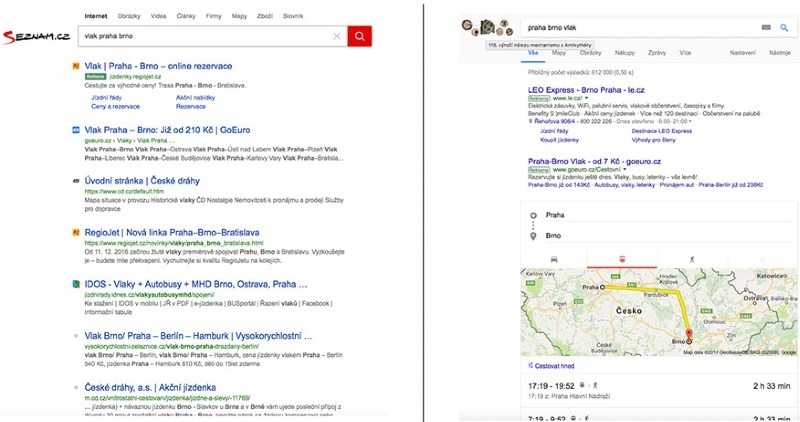Select the car travel mode icon

(554, 260)
